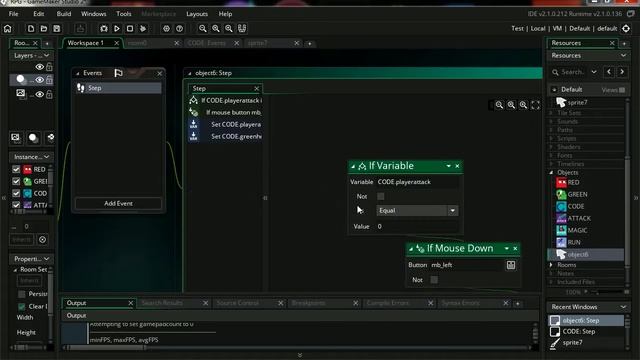The height and width of the screenshot is (360, 640).
Task: Zoom in using the main toolbar
Action: tap(229, 29)
